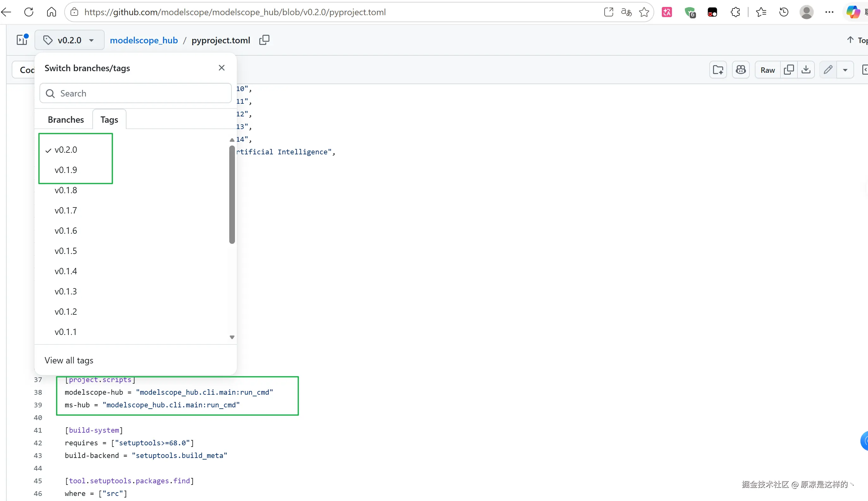Click the requires setuptools line 42

coord(129,443)
